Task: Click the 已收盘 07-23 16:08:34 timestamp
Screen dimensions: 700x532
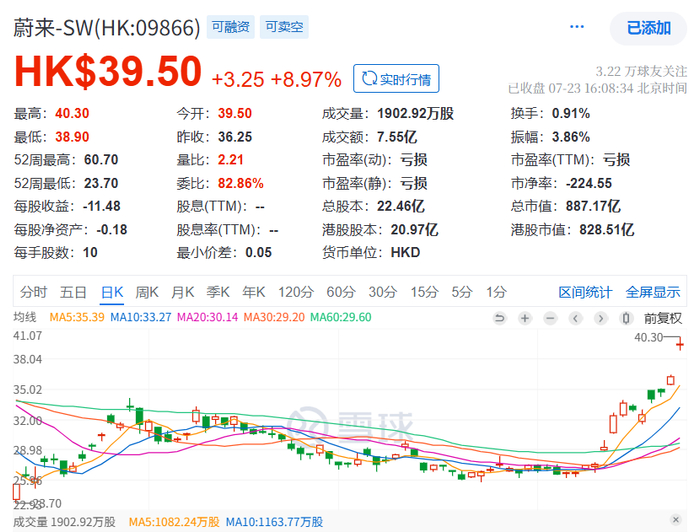Action: pyautogui.click(x=597, y=88)
